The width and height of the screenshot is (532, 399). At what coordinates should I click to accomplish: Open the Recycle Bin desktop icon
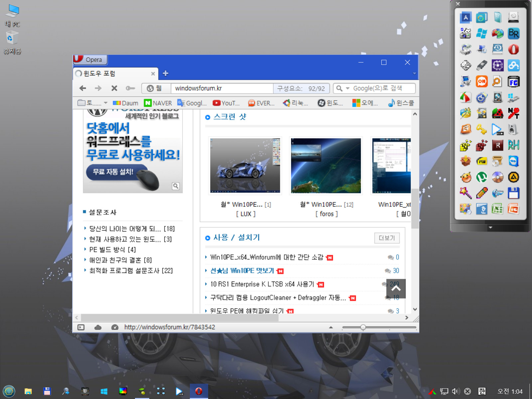click(x=12, y=43)
